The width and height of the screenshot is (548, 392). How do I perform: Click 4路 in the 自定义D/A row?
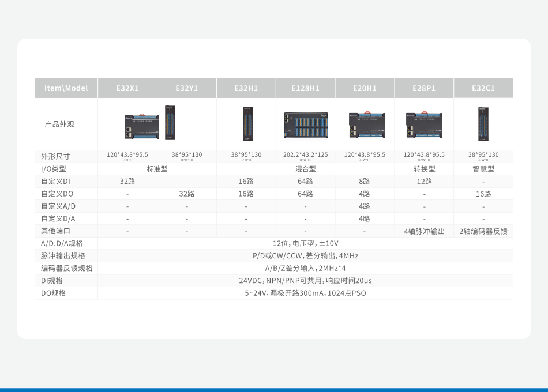click(x=365, y=218)
